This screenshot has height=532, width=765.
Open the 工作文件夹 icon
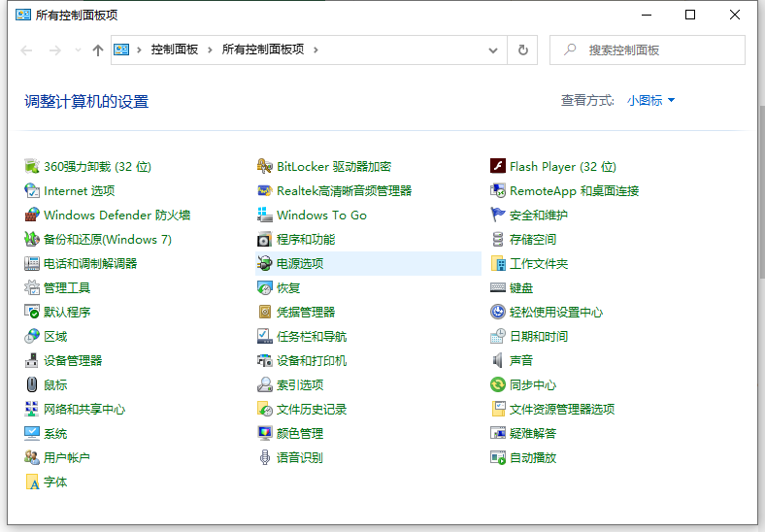(498, 263)
